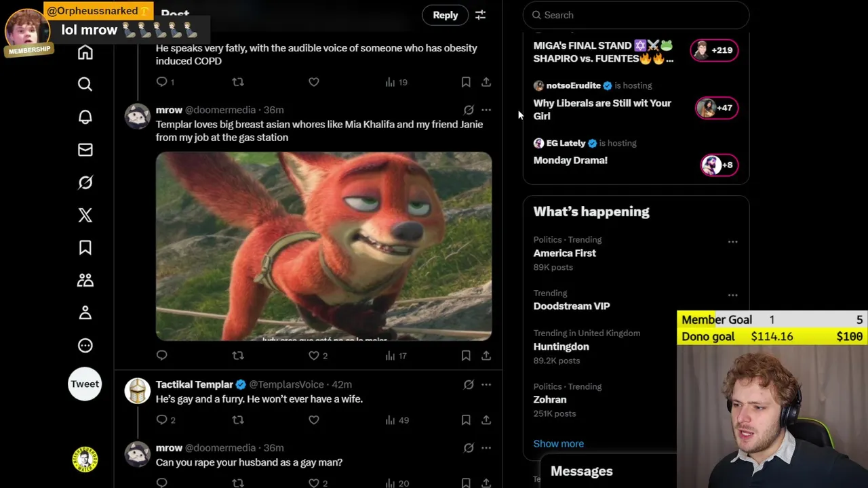
Task: Select the Zohran trending topic
Action: pyautogui.click(x=549, y=399)
